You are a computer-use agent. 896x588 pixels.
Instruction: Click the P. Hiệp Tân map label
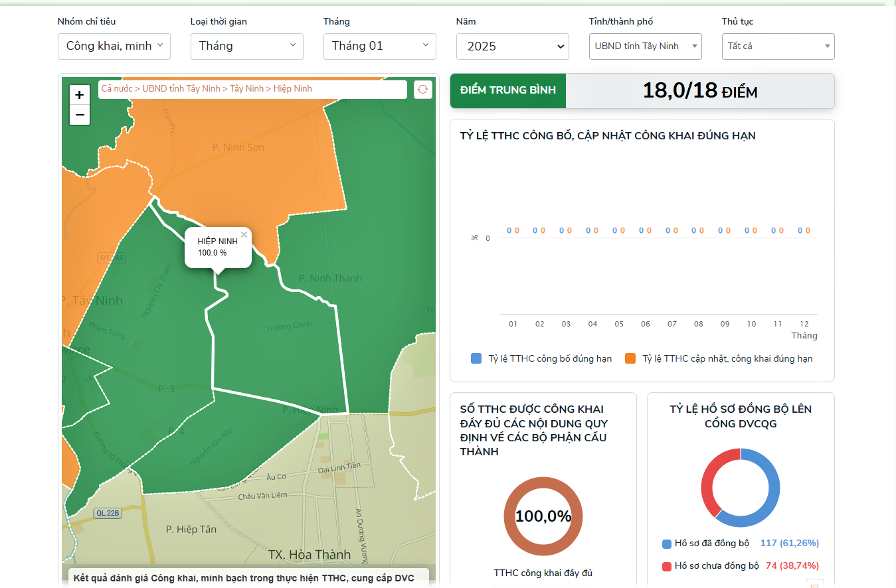191,529
